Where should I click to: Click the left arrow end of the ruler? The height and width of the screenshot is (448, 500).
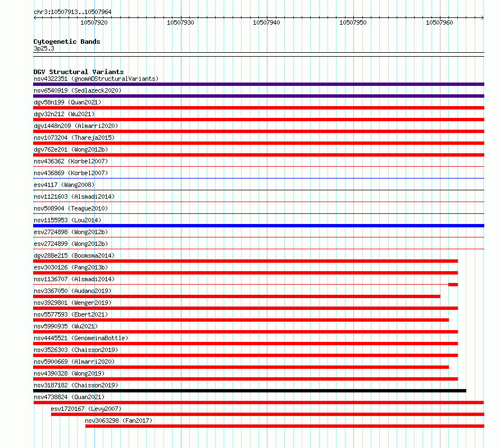(x=35, y=17)
